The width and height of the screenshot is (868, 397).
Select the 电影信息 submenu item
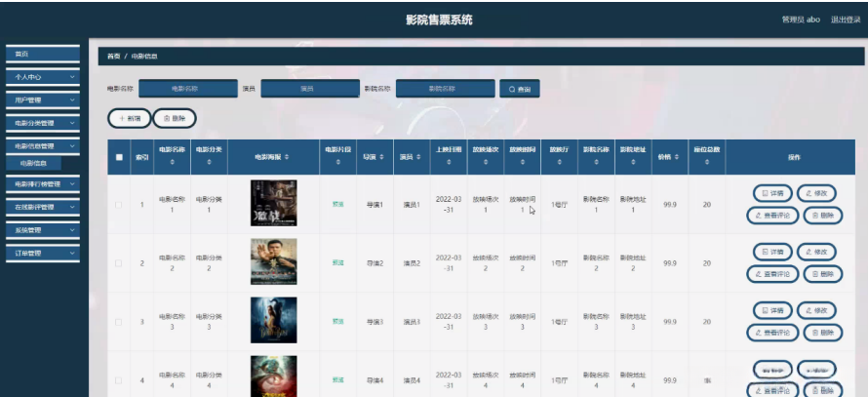click(34, 163)
